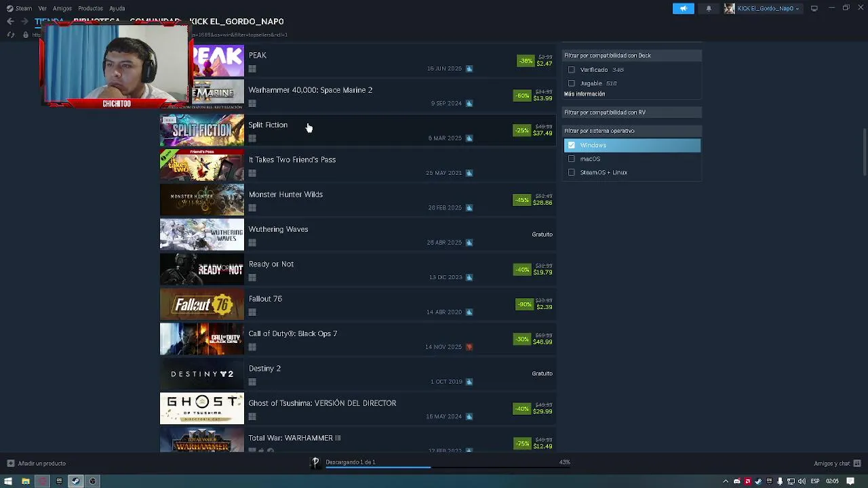Click the Steam icon in the taskbar
The height and width of the screenshot is (488, 868).
point(75,481)
